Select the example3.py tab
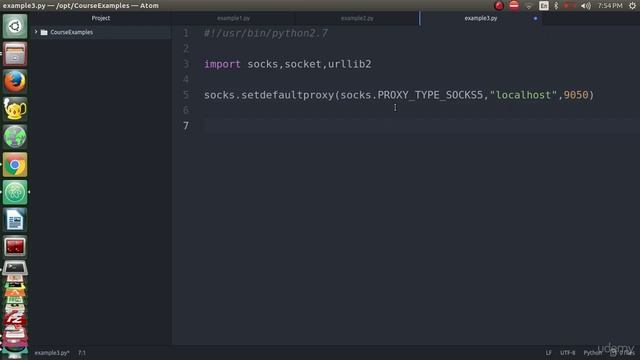 click(481, 18)
